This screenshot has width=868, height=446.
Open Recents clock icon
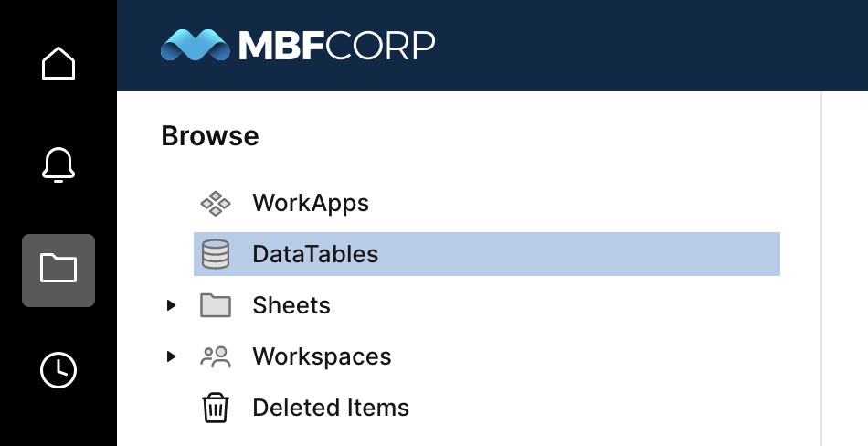click(58, 369)
